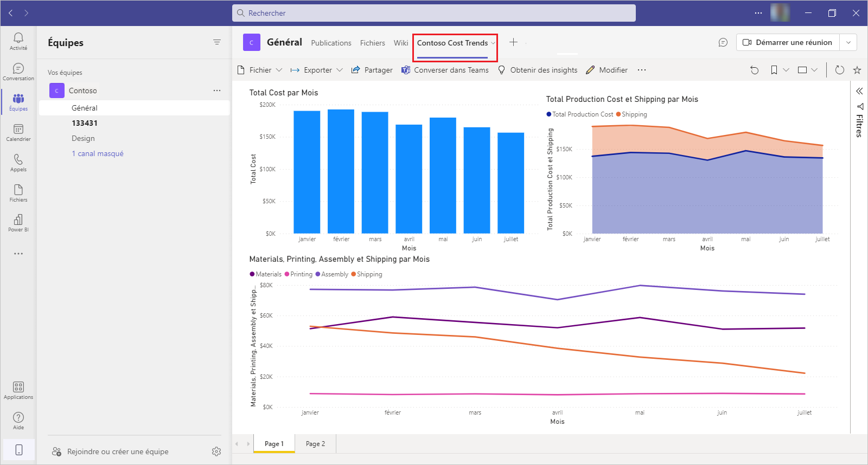Show more apps ellipsis in sidebar

click(x=18, y=254)
